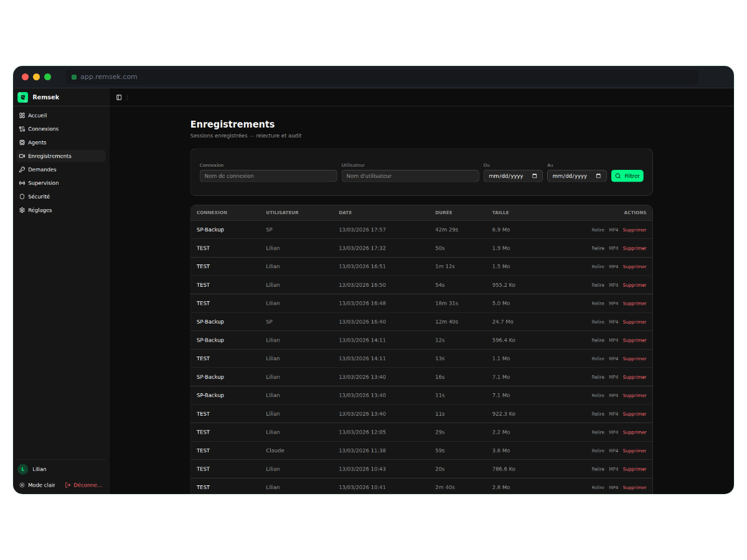Screen dimensions: 747x560
Task: Click the Connexions icon in sidebar
Action: point(22,129)
